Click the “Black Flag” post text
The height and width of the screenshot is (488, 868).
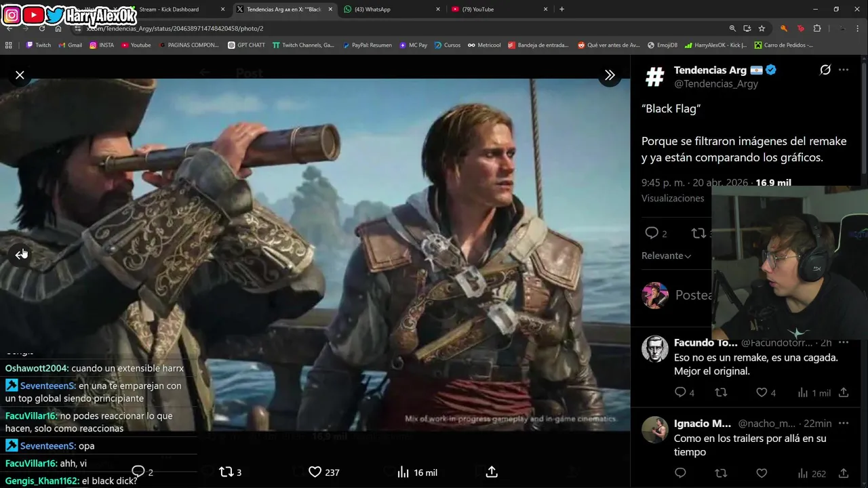coord(671,108)
